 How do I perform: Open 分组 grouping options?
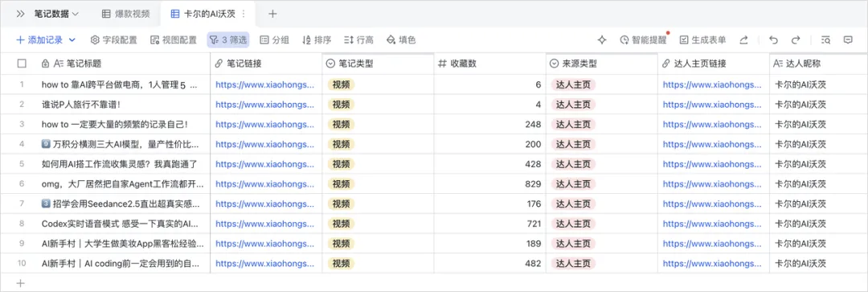coord(275,40)
